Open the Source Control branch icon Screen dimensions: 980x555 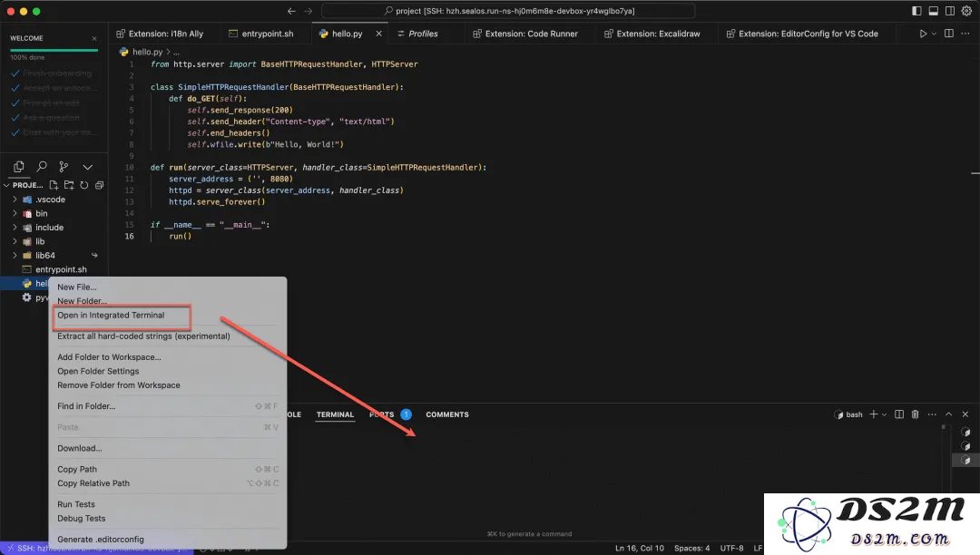click(64, 167)
